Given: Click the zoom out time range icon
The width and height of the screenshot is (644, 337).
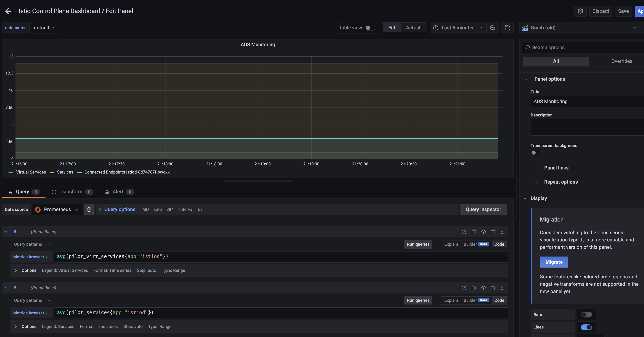Looking at the screenshot, I should click(492, 28).
